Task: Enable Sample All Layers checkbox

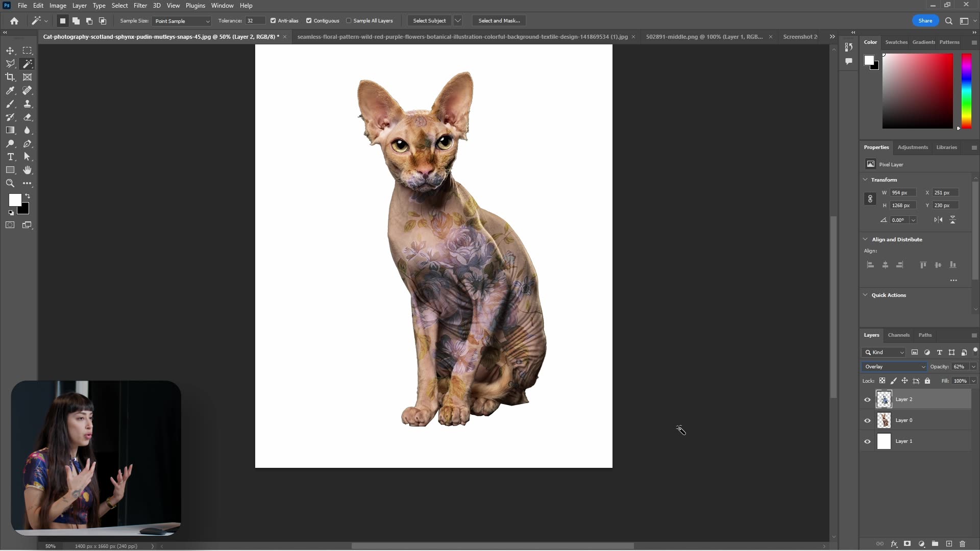Action: click(x=349, y=21)
